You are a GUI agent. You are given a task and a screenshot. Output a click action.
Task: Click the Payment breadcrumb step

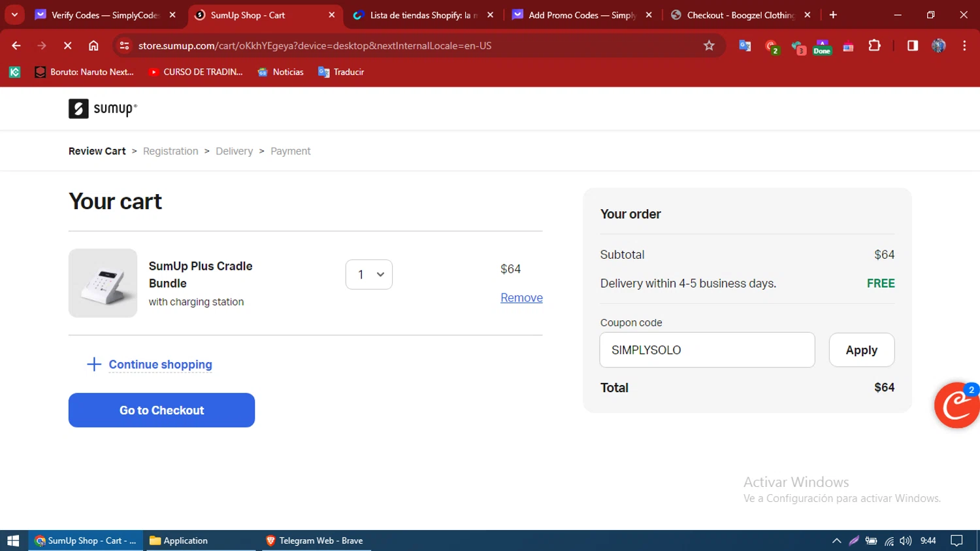click(x=291, y=151)
